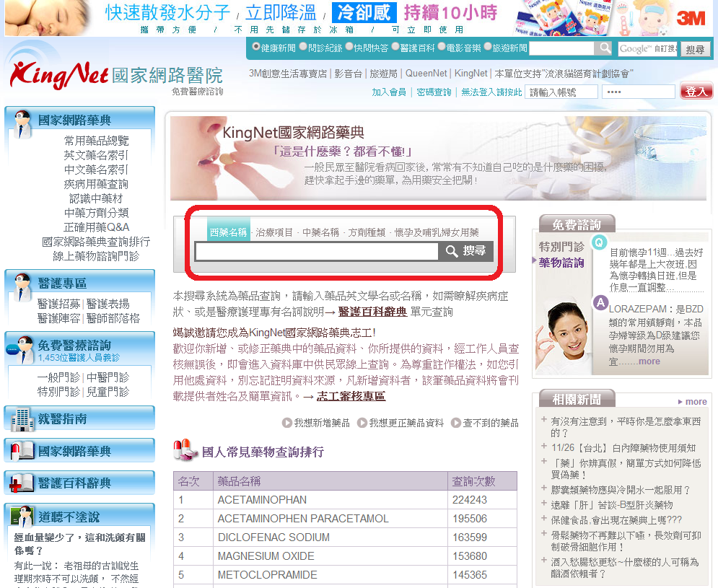This screenshot has width=718, height=588.
Task: Click 查不到的藥品 link
Action: click(485, 423)
